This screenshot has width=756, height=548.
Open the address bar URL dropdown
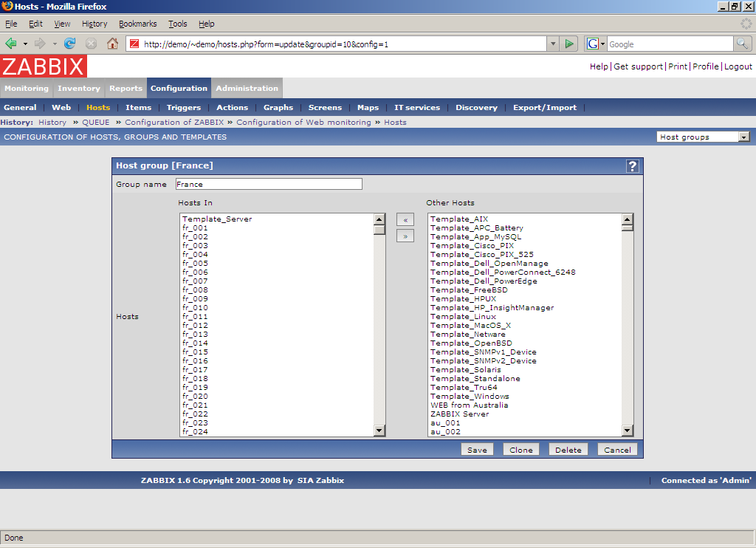[553, 44]
